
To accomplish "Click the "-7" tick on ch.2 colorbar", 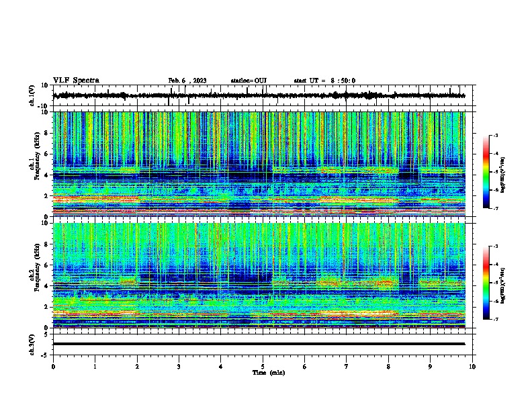I will [496, 320].
